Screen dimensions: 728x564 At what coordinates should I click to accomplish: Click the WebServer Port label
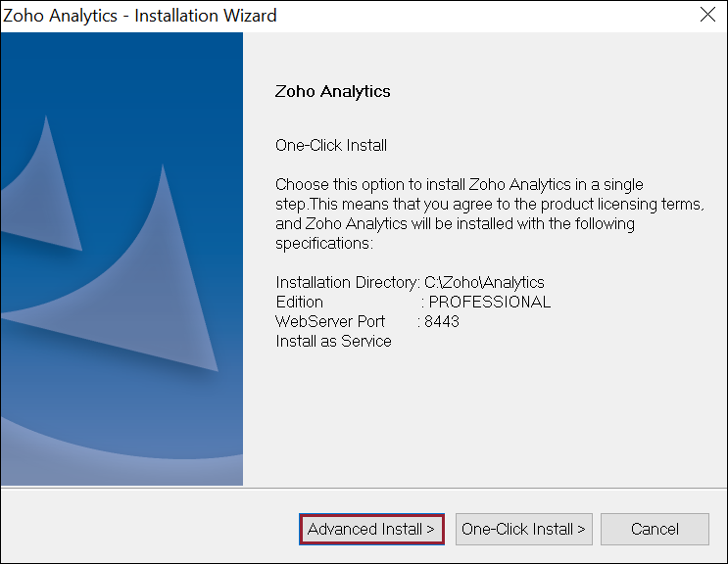pyautogui.click(x=331, y=321)
